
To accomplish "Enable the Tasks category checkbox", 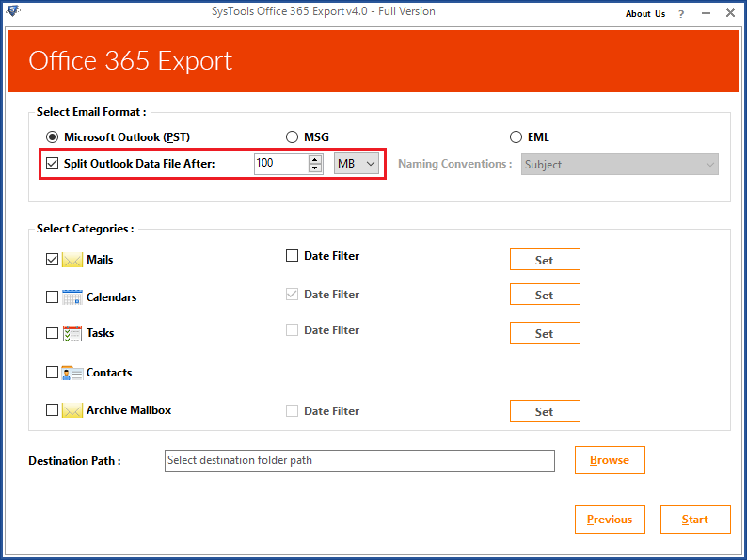I will click(52, 332).
